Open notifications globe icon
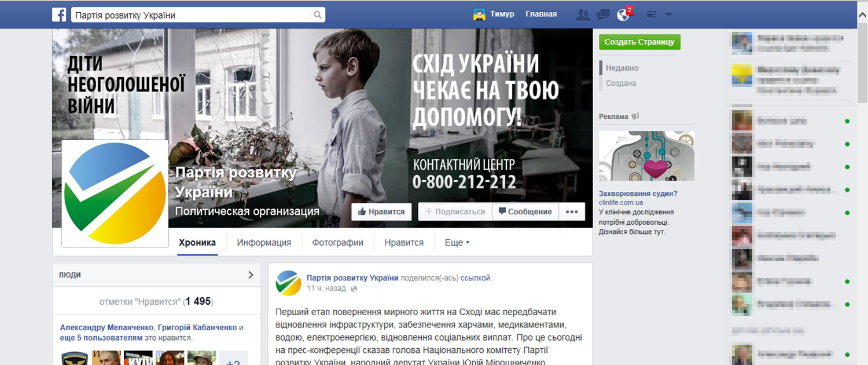 click(623, 15)
